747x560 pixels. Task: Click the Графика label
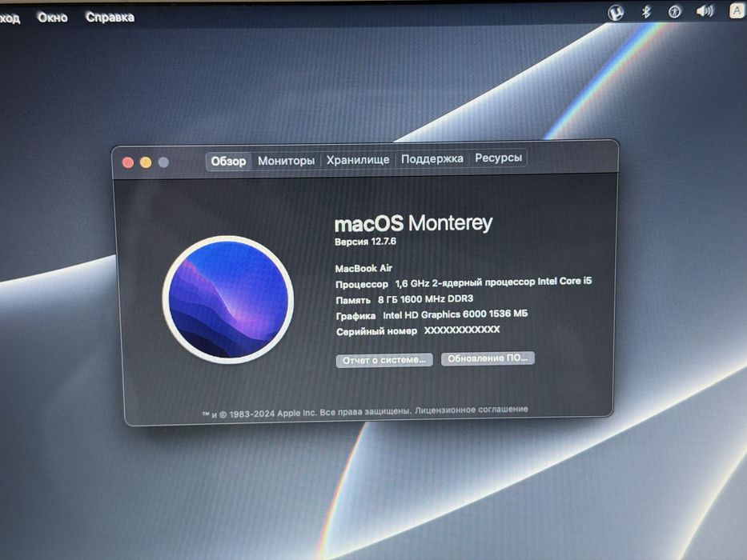pos(355,316)
